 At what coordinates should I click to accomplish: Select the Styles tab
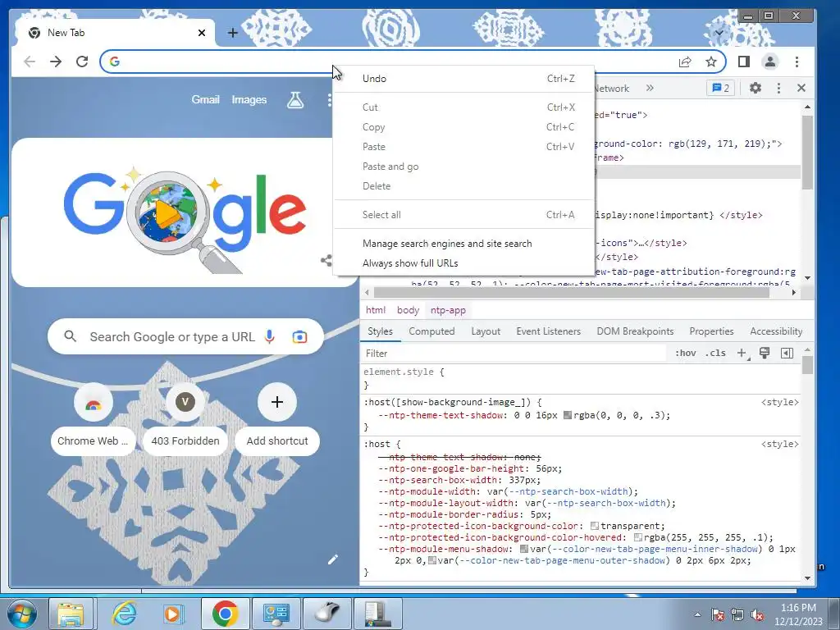pos(381,331)
